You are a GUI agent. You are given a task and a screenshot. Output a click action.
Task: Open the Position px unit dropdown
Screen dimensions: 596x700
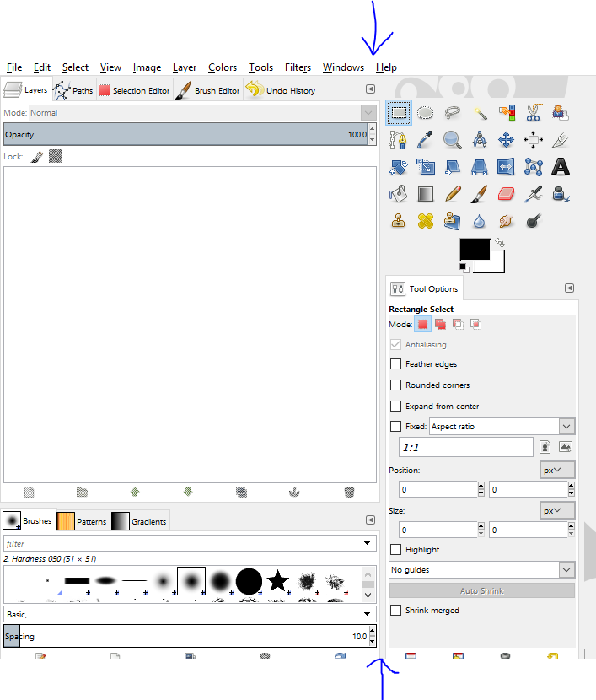[557, 470]
